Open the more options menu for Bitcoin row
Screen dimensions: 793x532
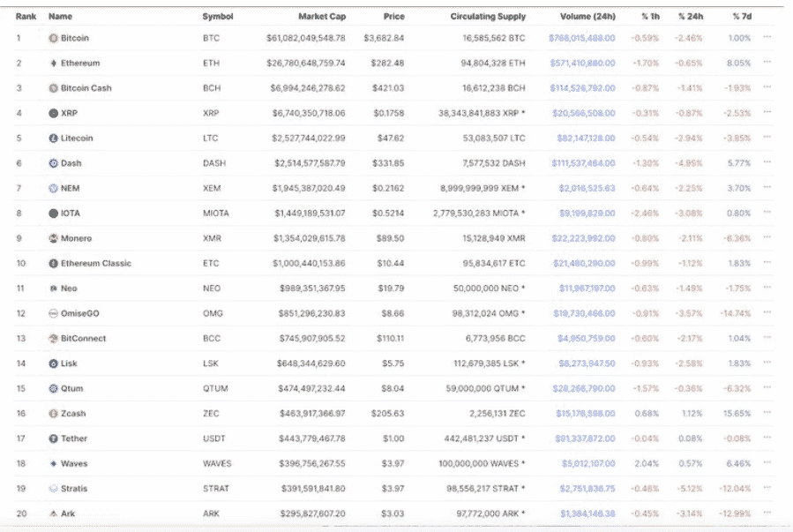pyautogui.click(x=767, y=38)
